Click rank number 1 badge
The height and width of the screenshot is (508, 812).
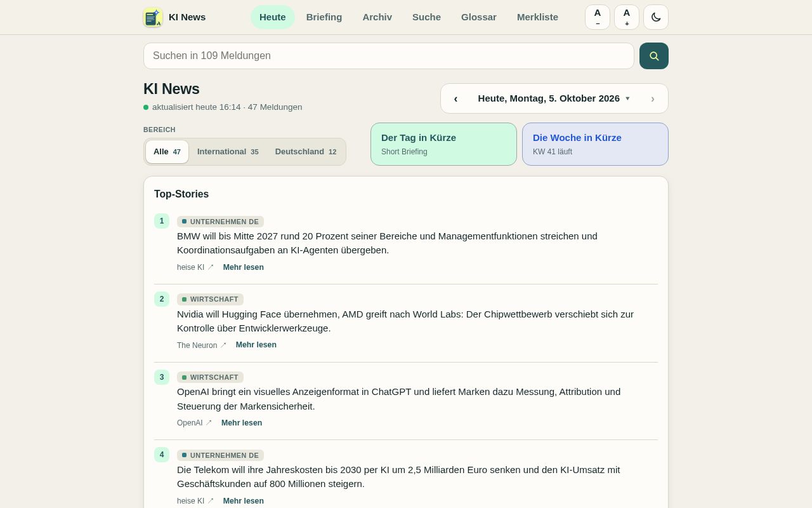coord(162,221)
